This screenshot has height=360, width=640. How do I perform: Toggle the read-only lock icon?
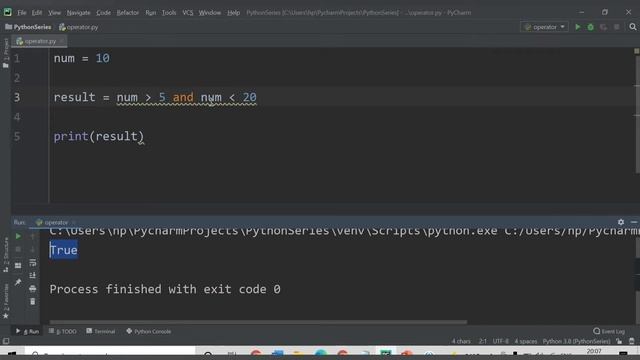619,341
